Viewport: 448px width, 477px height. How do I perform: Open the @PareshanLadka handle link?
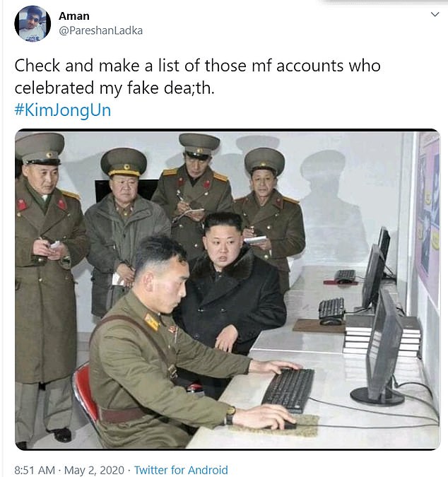pos(100,30)
